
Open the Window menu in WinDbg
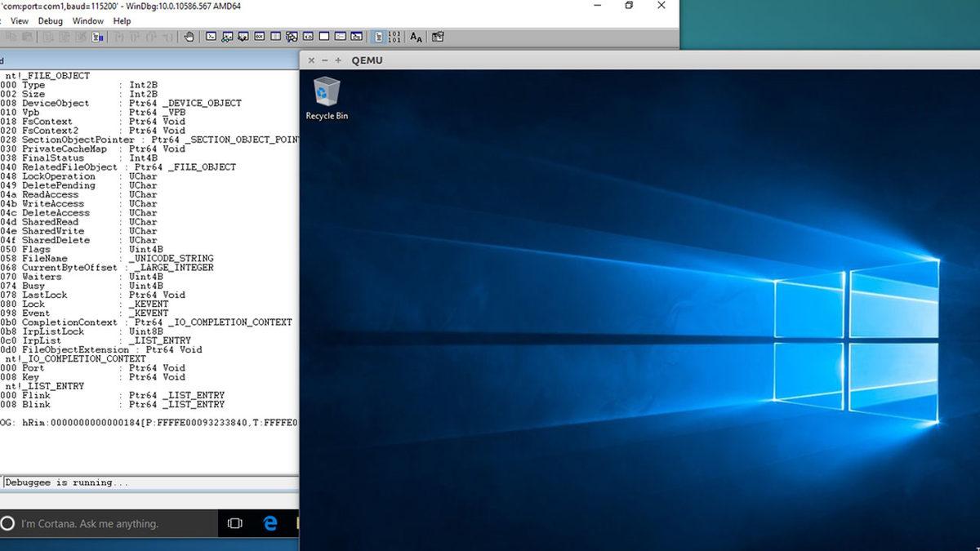[87, 21]
